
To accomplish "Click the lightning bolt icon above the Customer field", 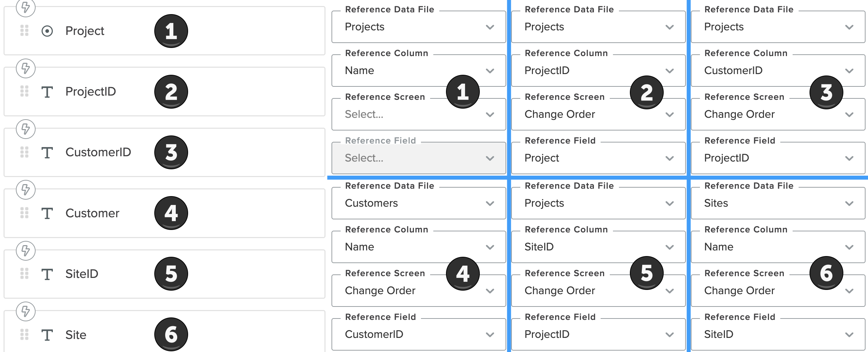I will (26, 190).
